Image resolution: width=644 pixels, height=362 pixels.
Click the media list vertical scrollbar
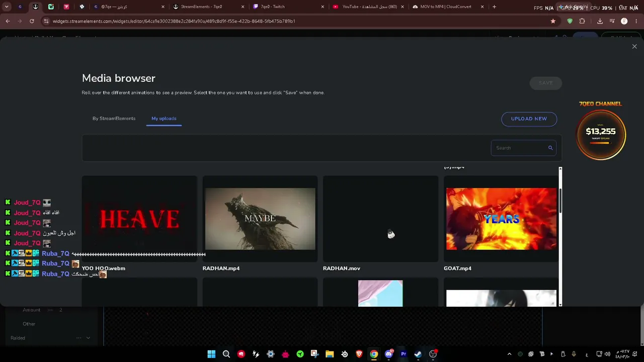(560, 201)
